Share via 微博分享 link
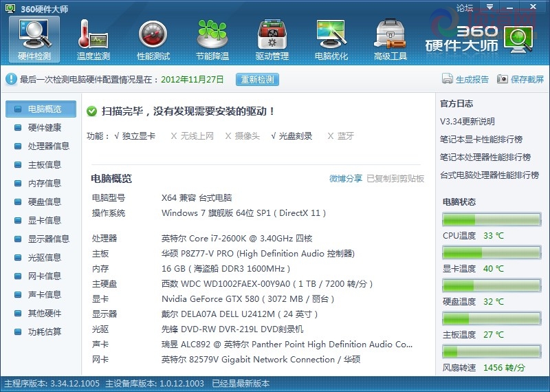 (x=346, y=179)
